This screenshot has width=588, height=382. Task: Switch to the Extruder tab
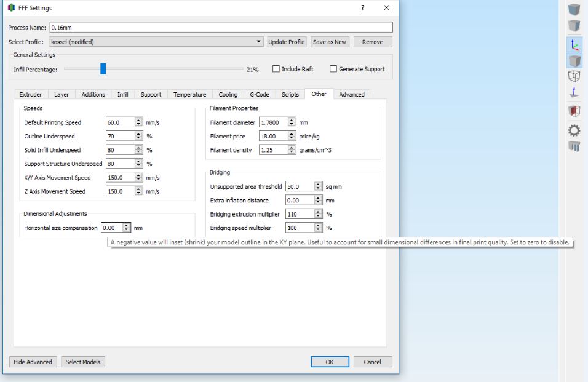(31, 94)
